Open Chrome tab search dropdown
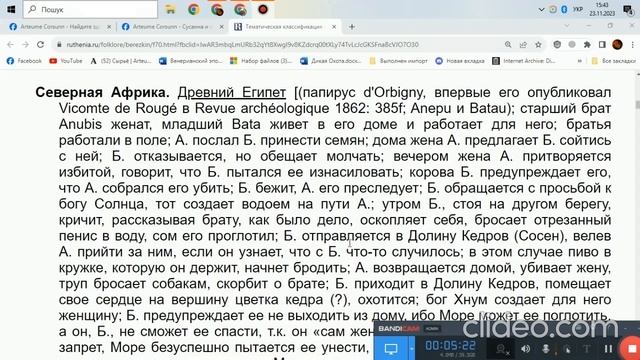640x360 pixels. pyautogui.click(x=567, y=26)
